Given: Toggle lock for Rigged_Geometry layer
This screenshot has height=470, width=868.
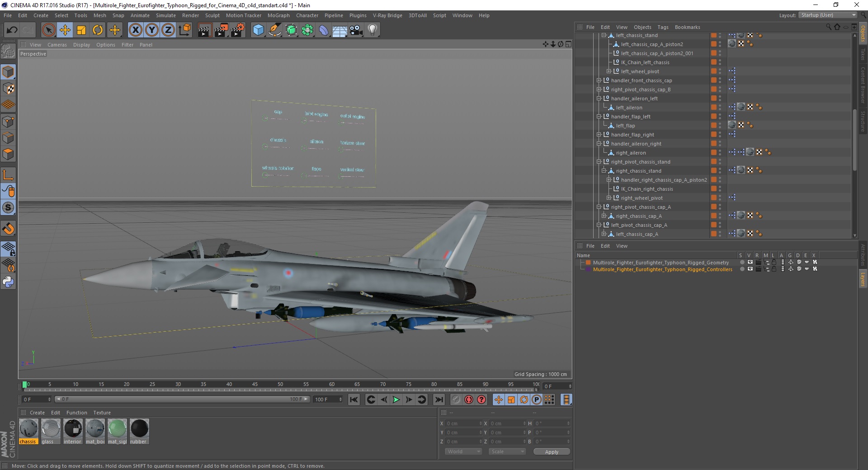Looking at the screenshot, I should (x=774, y=262).
